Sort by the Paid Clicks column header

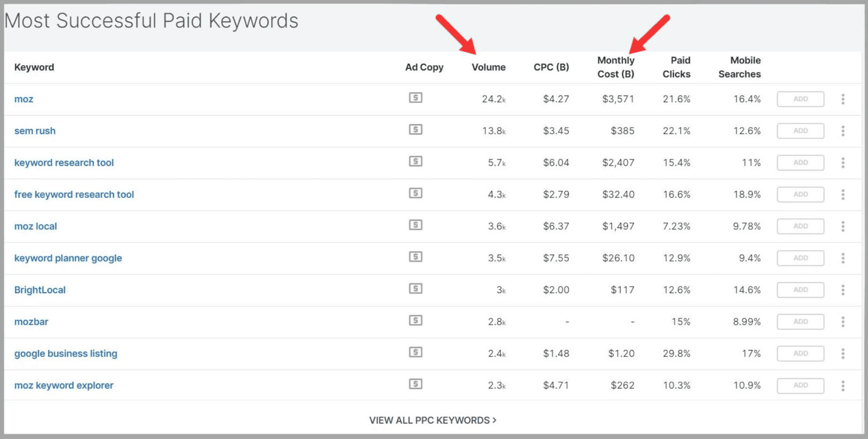pyautogui.click(x=676, y=67)
